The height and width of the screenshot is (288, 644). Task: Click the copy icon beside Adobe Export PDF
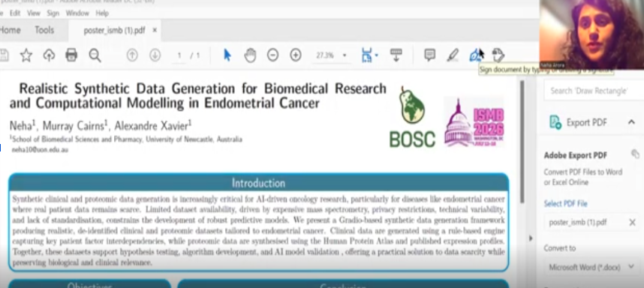point(635,154)
